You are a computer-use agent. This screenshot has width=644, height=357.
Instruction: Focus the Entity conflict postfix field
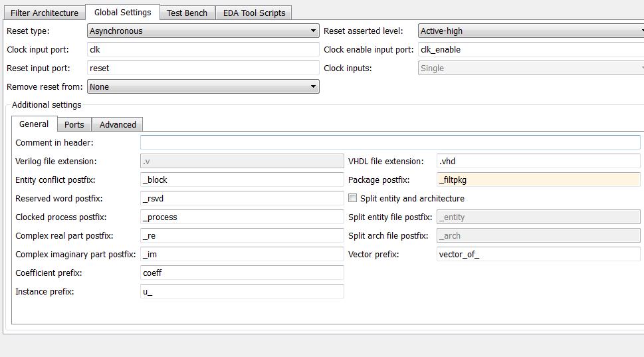[x=242, y=179]
